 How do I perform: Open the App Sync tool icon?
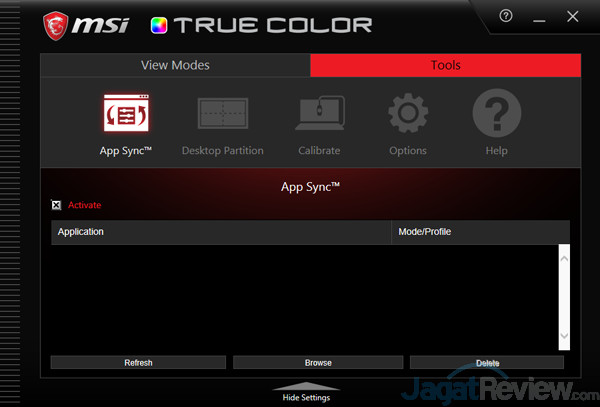click(x=125, y=116)
